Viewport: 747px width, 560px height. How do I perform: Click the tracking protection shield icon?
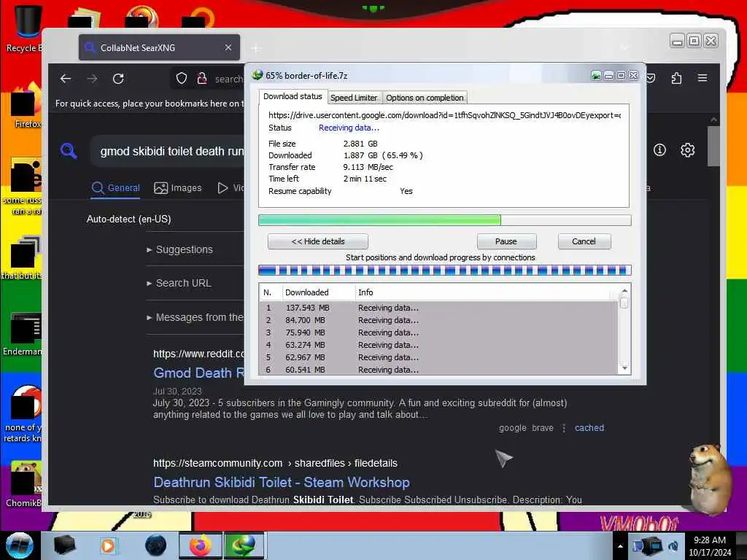pos(182,79)
